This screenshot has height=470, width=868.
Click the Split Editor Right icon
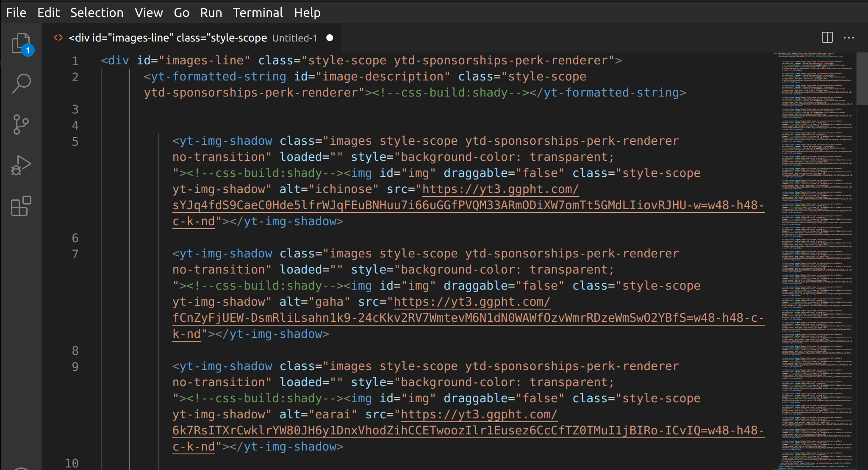click(827, 38)
